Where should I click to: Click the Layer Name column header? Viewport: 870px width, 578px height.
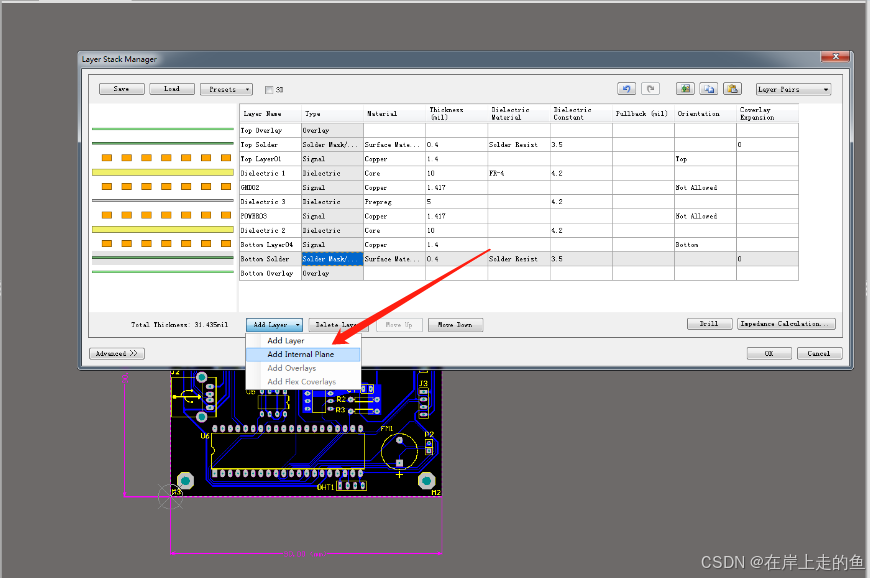[x=270, y=114]
